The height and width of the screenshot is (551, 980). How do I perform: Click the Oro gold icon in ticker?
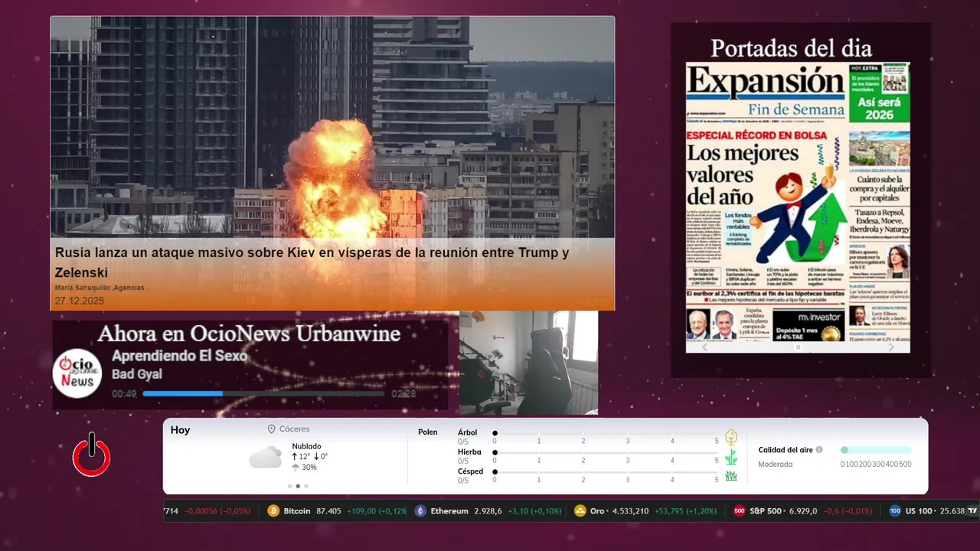580,511
